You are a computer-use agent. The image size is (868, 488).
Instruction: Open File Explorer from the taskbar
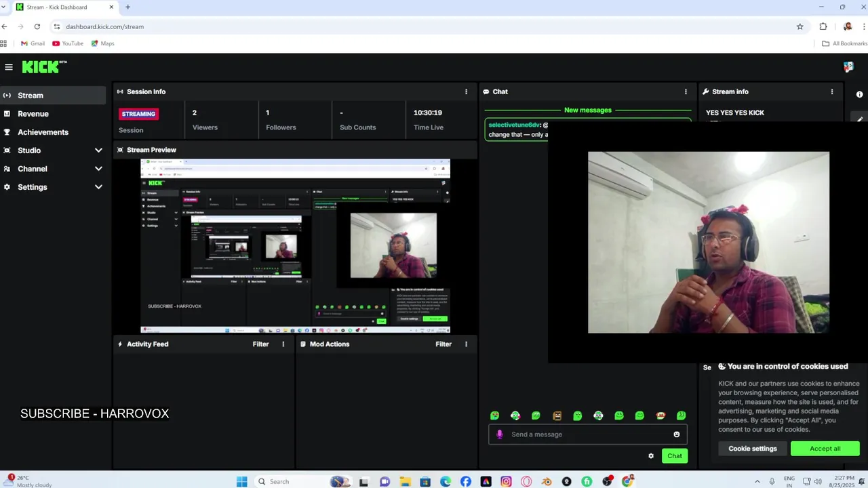(405, 482)
